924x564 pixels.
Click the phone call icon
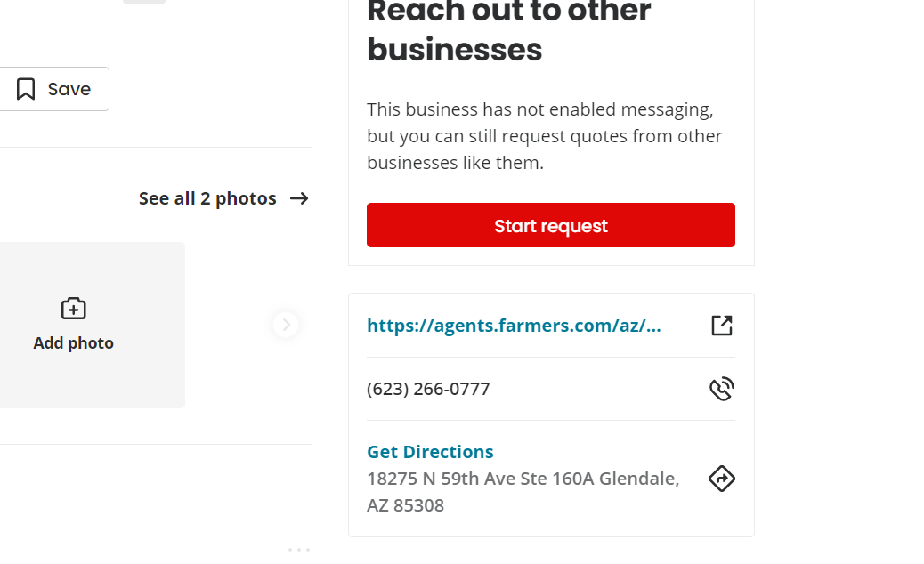point(722,389)
